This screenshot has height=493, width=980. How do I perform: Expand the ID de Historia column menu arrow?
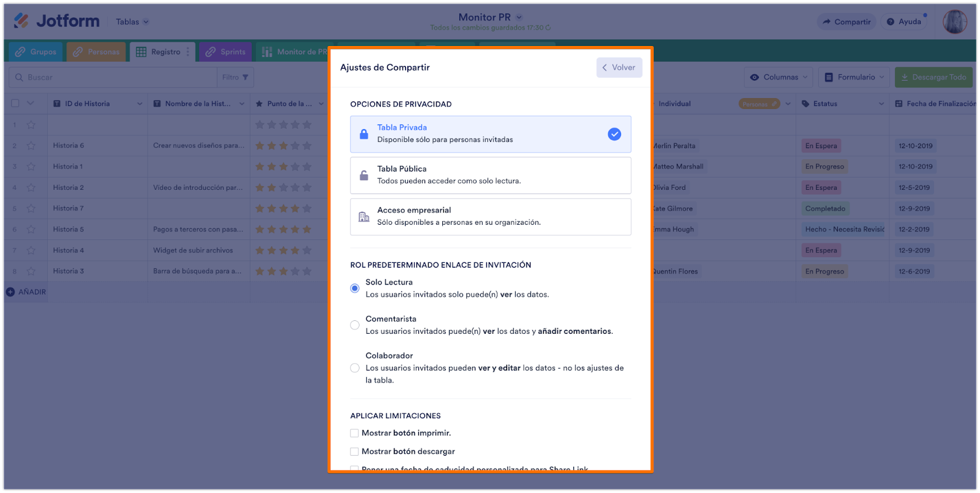pyautogui.click(x=140, y=104)
